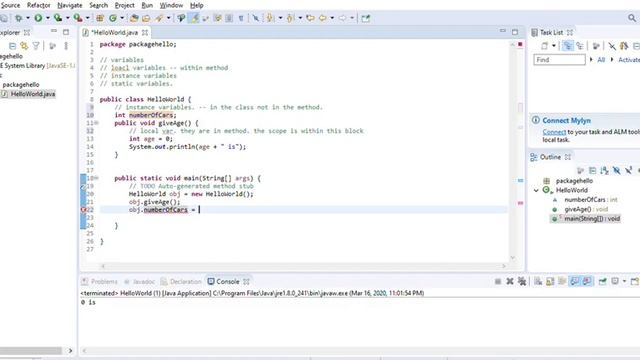Click the Pin Console icon
Screen dimensions: 640x360
tap(602, 281)
